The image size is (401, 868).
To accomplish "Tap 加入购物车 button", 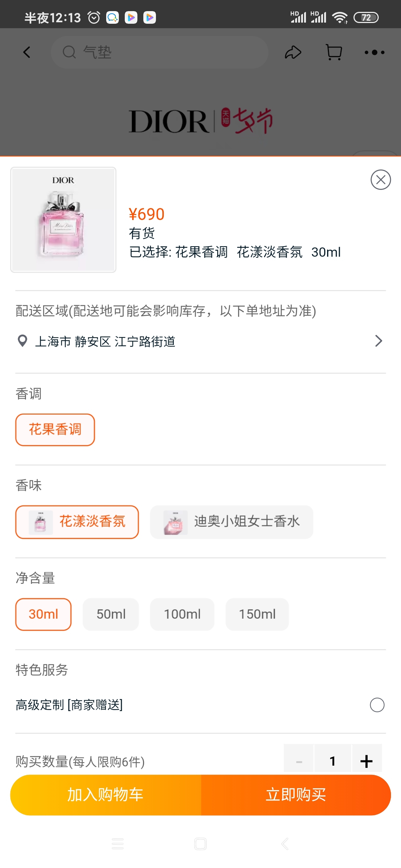I will pos(106,795).
